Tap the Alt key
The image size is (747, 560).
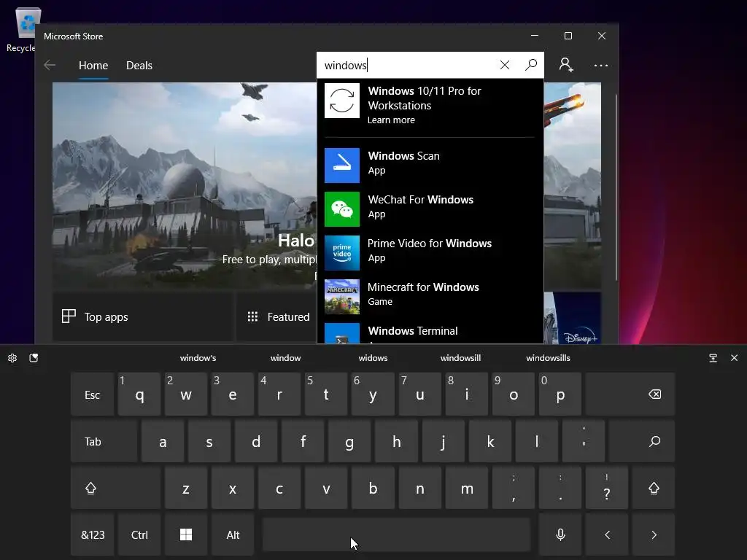pyautogui.click(x=233, y=534)
